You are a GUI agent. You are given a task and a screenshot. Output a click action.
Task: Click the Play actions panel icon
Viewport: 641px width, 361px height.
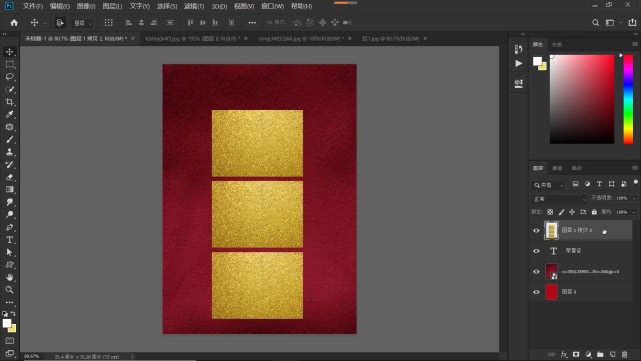(518, 64)
